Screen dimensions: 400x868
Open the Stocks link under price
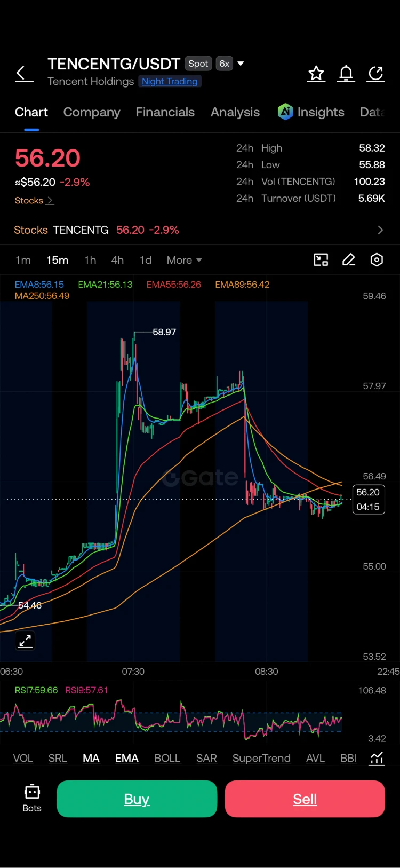[x=34, y=201]
